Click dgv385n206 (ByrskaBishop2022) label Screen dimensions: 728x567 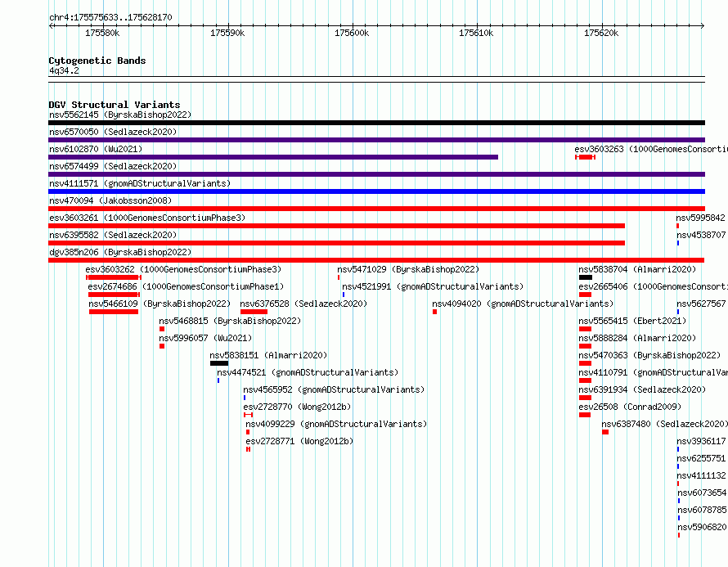tap(120, 252)
